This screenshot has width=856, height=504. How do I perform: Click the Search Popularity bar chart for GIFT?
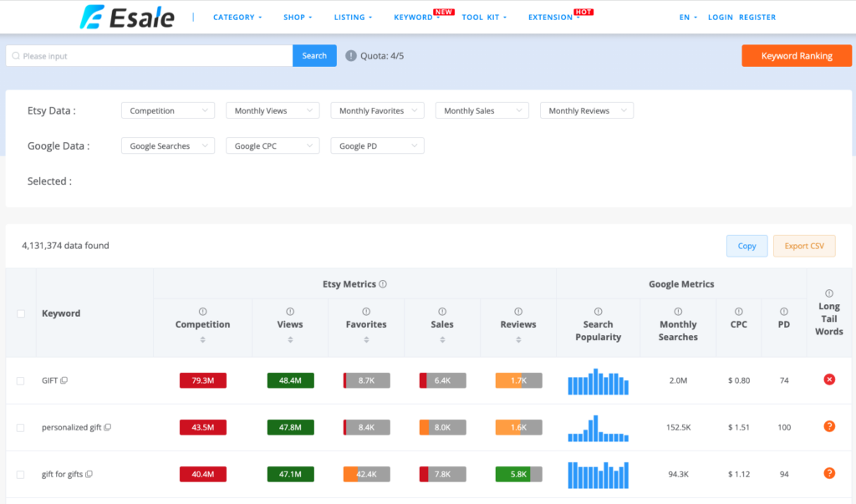[x=598, y=380]
